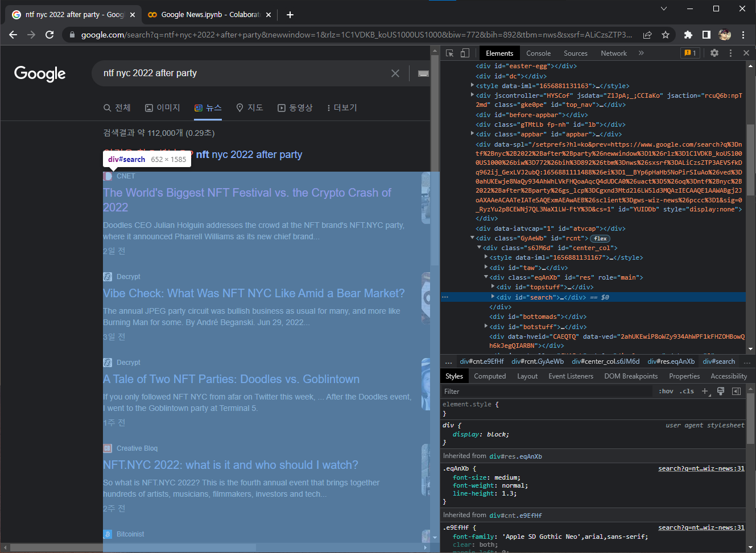Go forward in browser history
Screen dimensions: 756x553
[31, 35]
